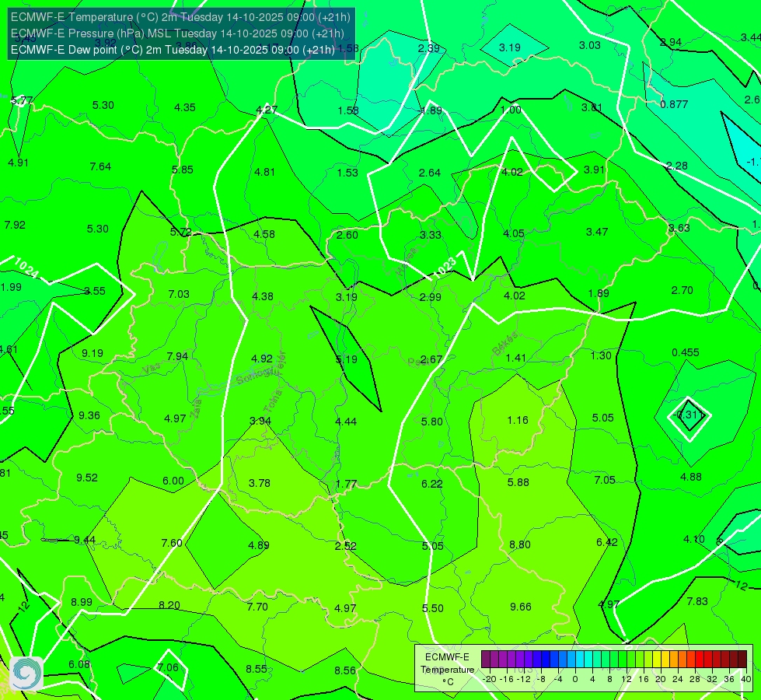Screen dimensions: 761x700
Task: Click the dew point value 7.06
Action: click(168, 667)
